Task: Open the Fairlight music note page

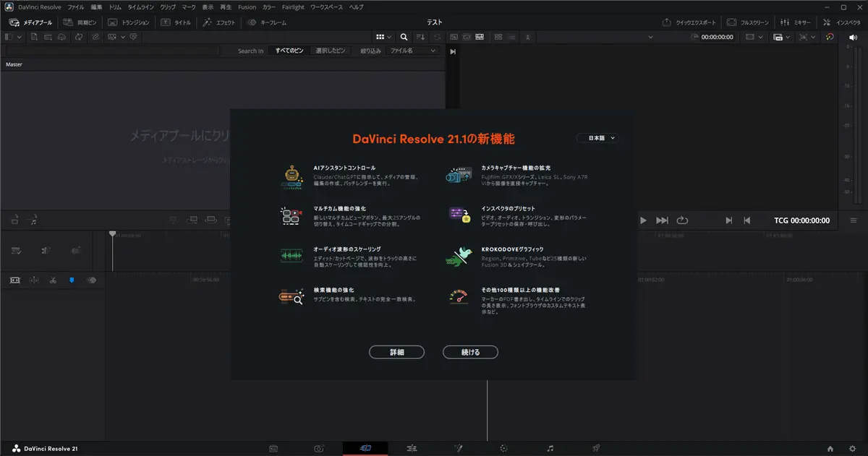Action: 550,449
